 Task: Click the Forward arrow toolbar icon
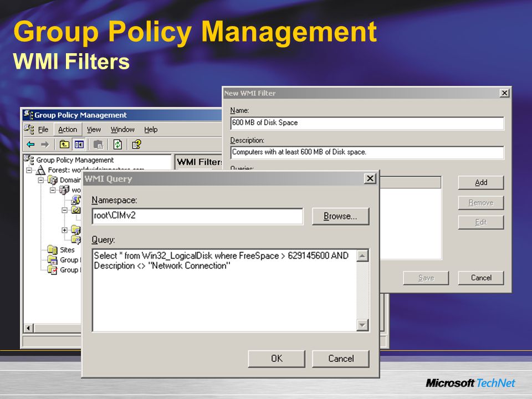[x=45, y=145]
